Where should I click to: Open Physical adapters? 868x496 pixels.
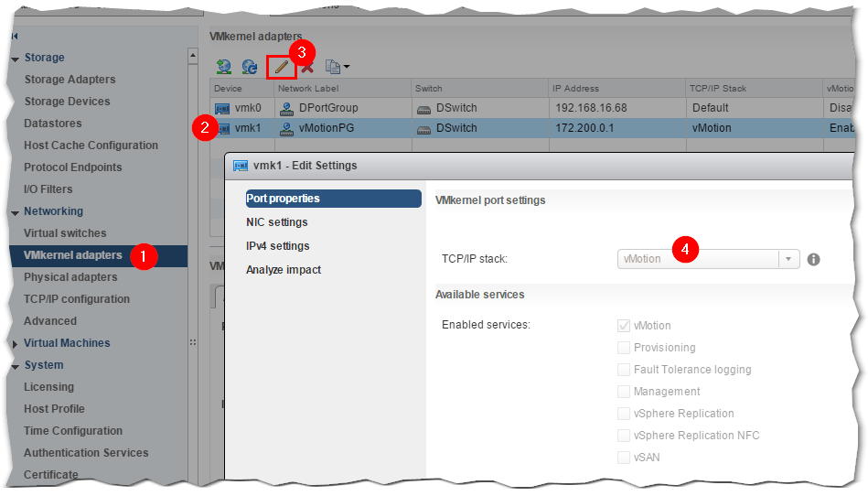(70, 276)
